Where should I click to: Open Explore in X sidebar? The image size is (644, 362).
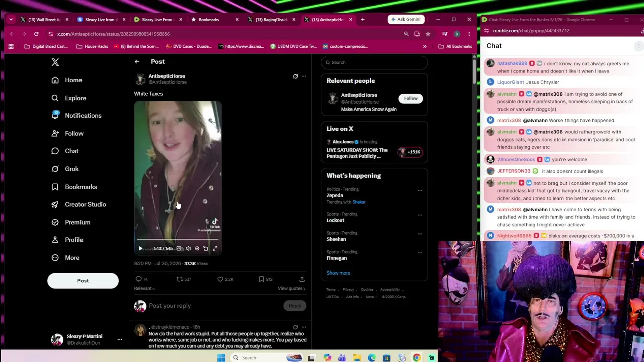pos(68,98)
